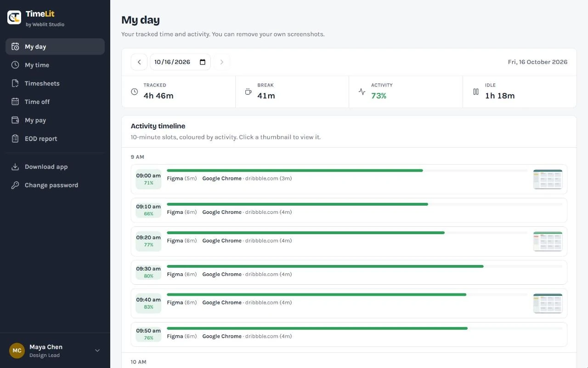The width and height of the screenshot is (588, 368).
Task: Go to the next day
Action: point(222,62)
